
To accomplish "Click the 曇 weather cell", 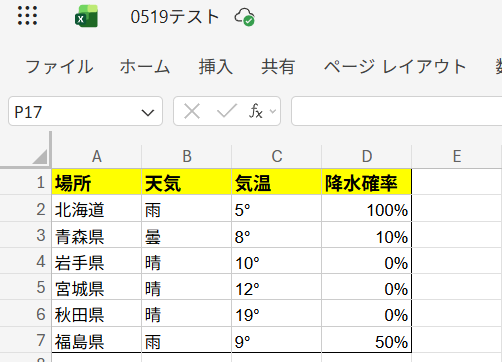I will (x=187, y=235).
